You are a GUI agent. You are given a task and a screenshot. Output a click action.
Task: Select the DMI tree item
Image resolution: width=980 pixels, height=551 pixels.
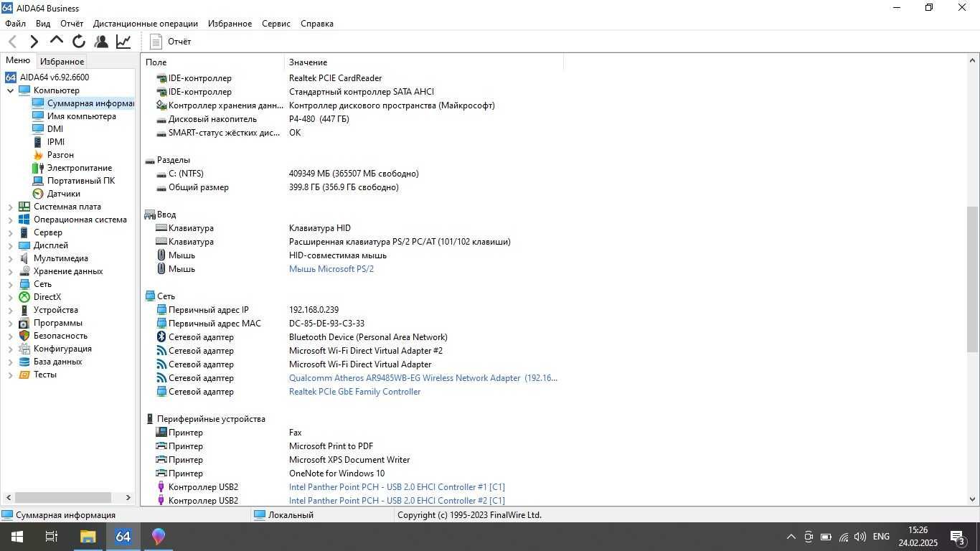pos(55,129)
